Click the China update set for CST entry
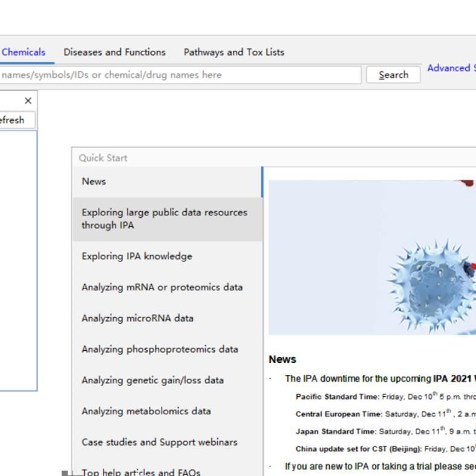Image resolution: width=476 pixels, height=476 pixels. pyautogui.click(x=386, y=449)
